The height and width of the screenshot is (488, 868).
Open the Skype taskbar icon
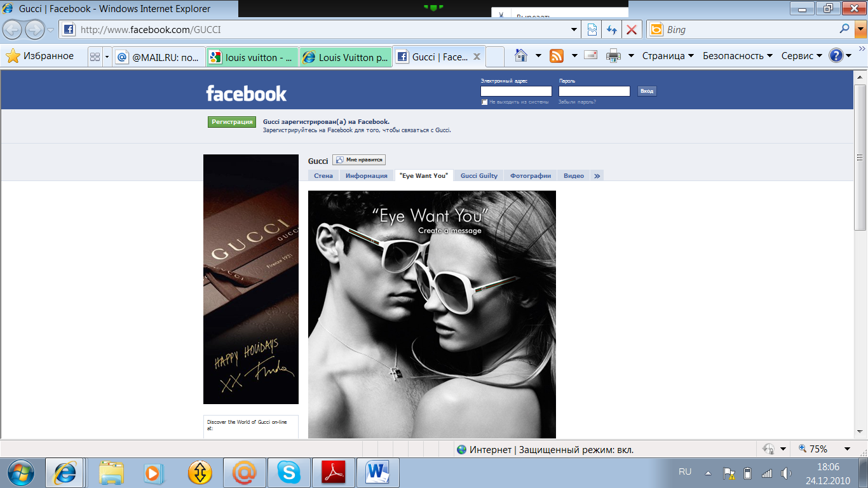[x=288, y=473]
